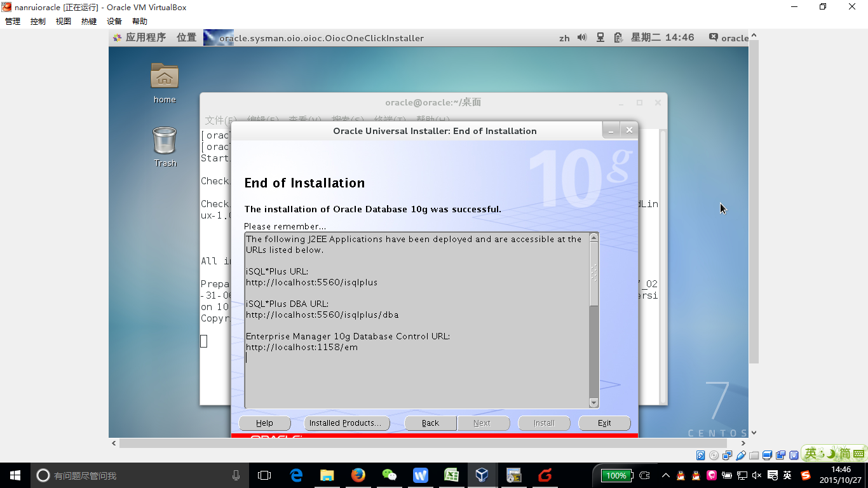Launch Firefox from taskbar
The width and height of the screenshot is (868, 488).
tap(358, 475)
